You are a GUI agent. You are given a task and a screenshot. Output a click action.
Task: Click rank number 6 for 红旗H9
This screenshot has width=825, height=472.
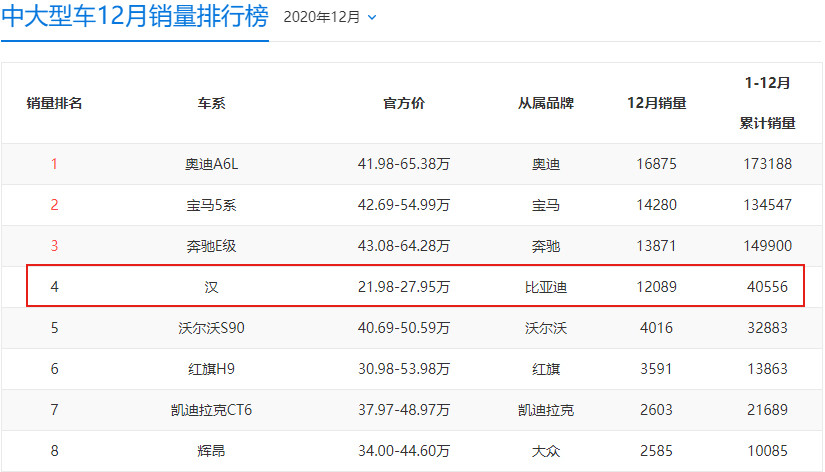coord(54,369)
